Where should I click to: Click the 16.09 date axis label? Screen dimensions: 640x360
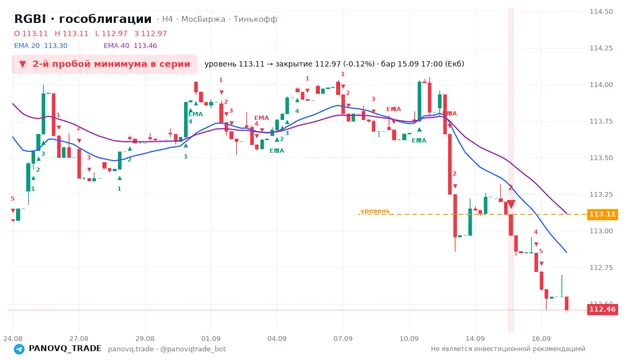click(541, 338)
